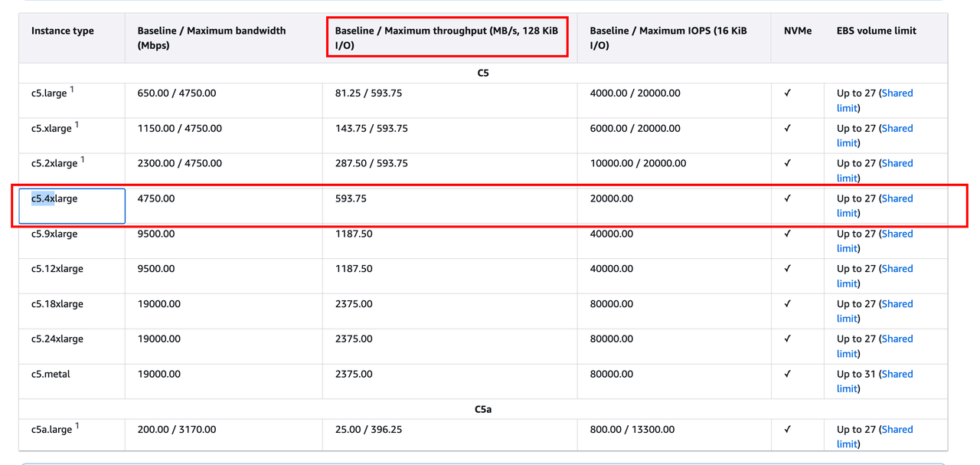Click throughput value 287.50 / 593.75
The image size is (980, 465).
tap(371, 163)
